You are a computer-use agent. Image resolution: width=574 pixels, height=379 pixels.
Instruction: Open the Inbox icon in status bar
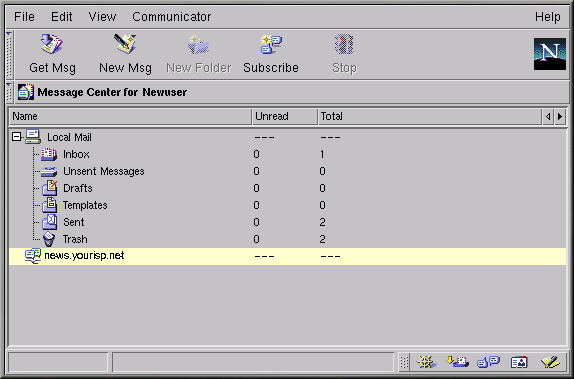click(458, 362)
